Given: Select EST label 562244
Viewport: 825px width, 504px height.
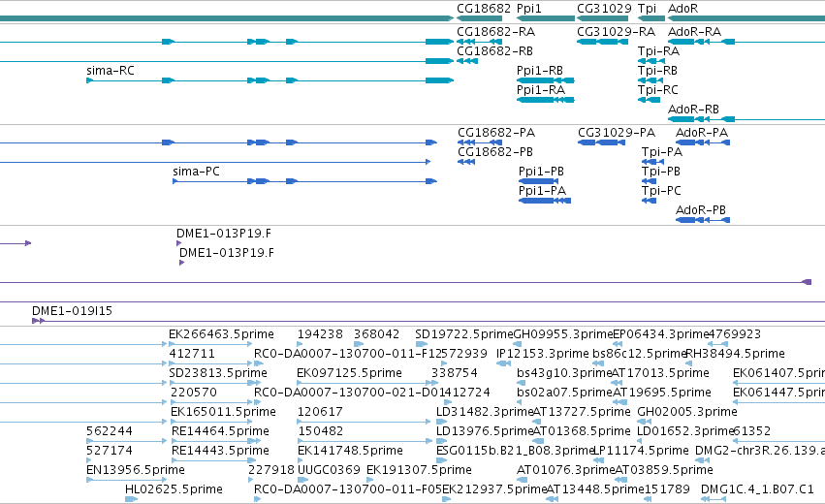Looking at the screenshot, I should point(110,431).
